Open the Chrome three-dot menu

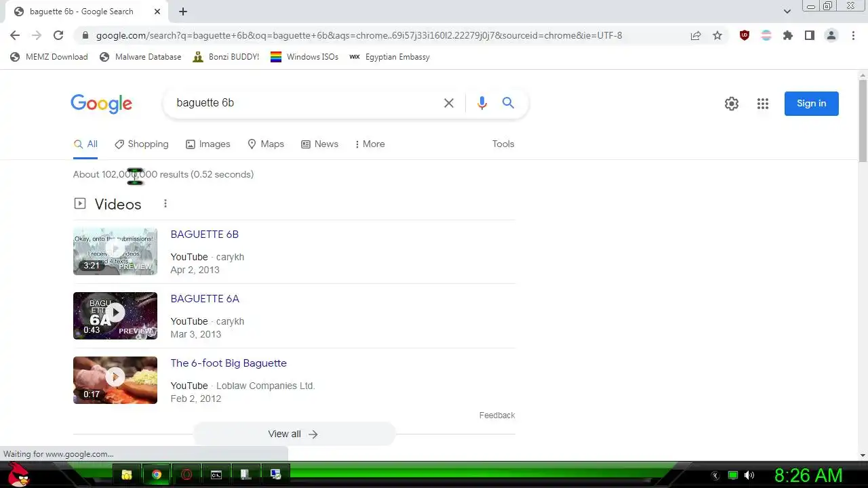[x=853, y=35]
